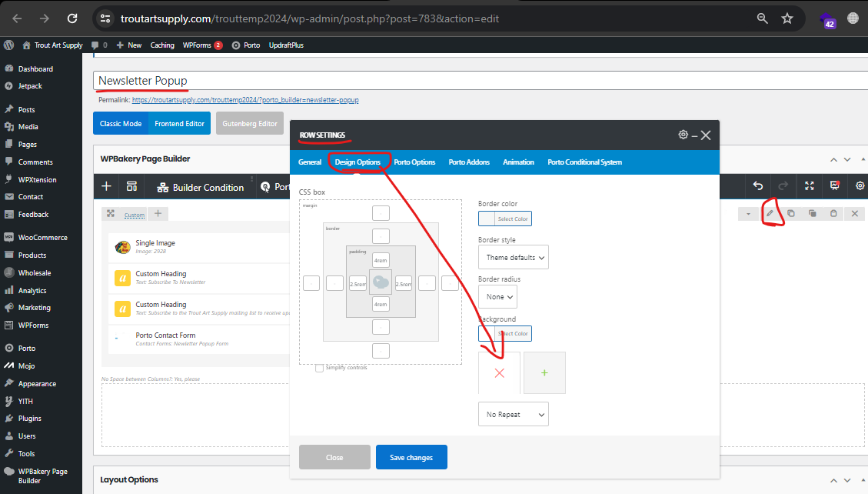Bookmark this page with the star icon
The image size is (868, 494).
787,18
